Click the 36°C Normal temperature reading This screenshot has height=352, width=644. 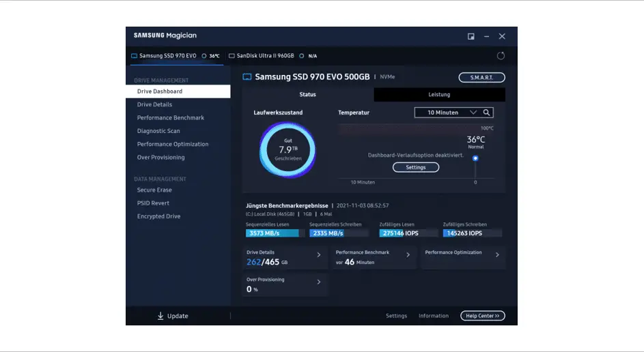[x=475, y=142]
